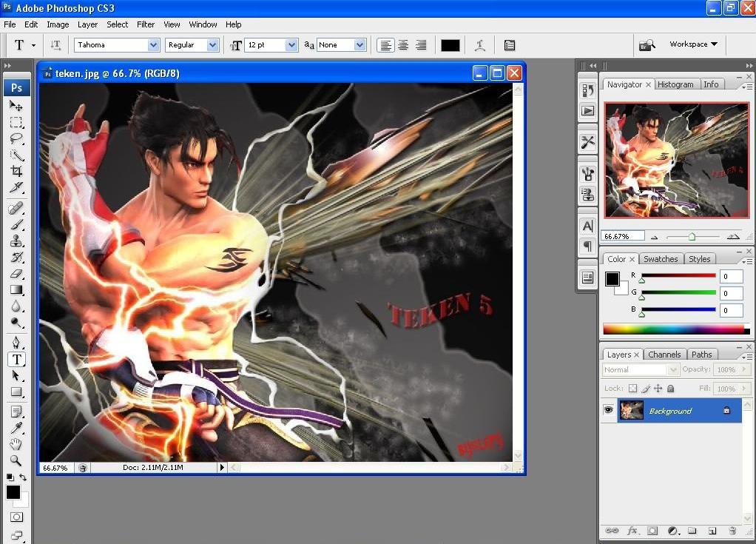Toggle lock all
The width and height of the screenshot is (756, 544).
671,389
